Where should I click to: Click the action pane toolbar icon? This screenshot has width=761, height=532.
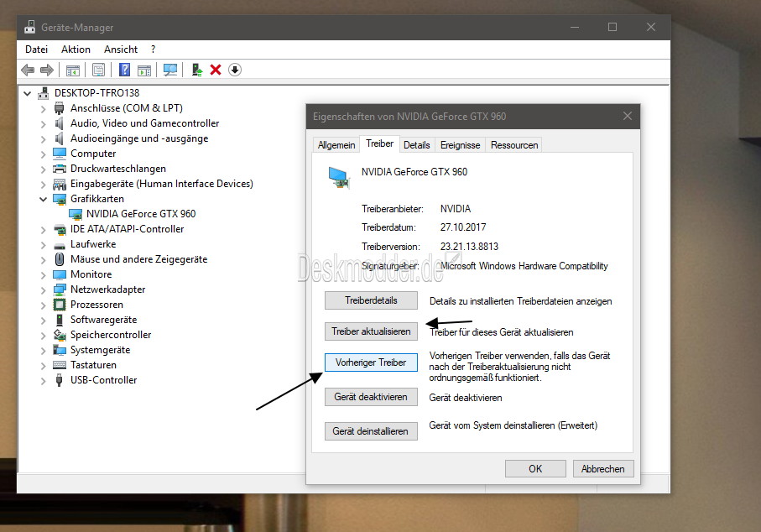click(x=144, y=70)
